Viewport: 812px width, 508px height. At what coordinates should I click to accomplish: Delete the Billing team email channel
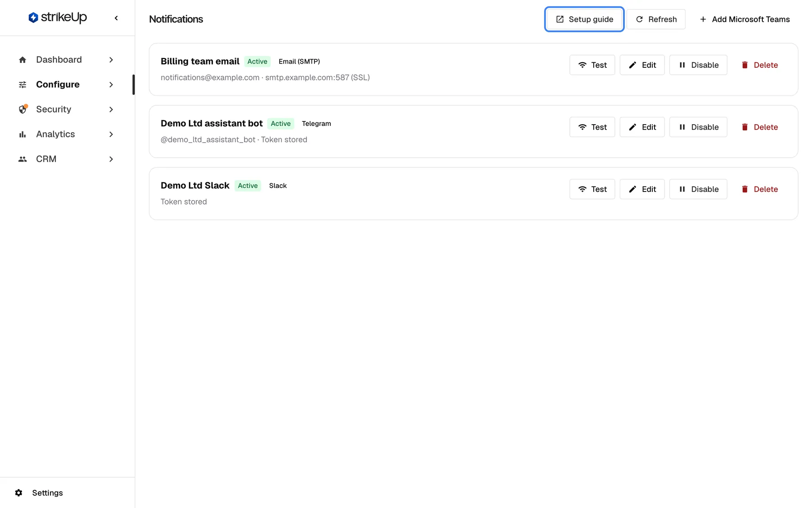point(760,65)
